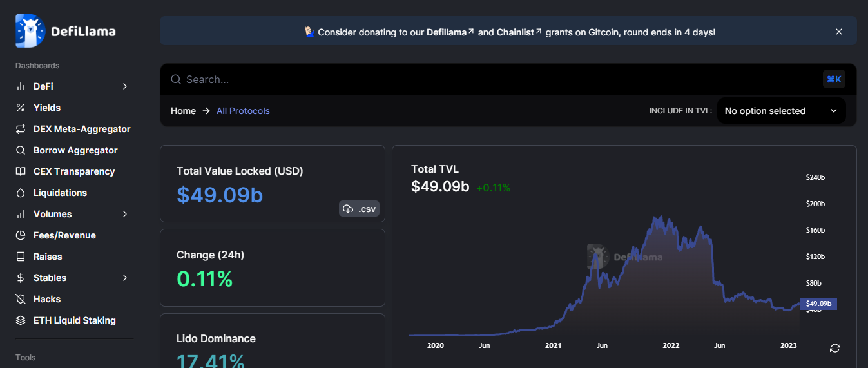Click the $49.09b chart price marker
The image size is (868, 368).
[x=818, y=304]
